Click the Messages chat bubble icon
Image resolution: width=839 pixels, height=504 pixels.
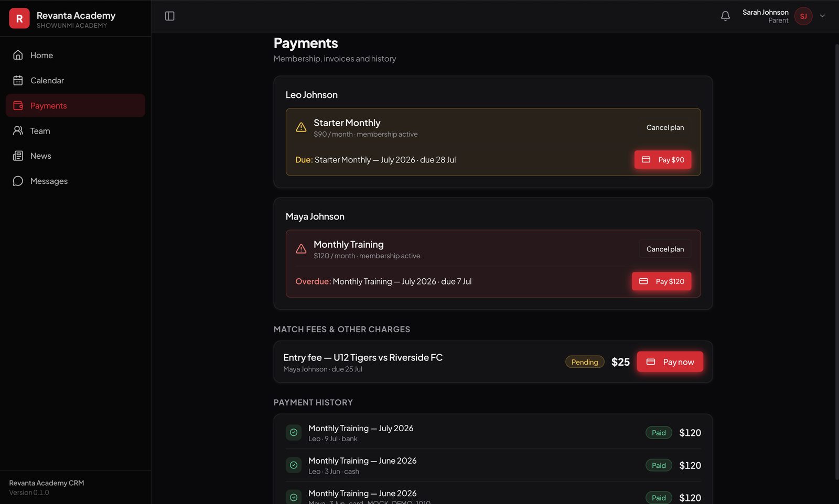18,181
